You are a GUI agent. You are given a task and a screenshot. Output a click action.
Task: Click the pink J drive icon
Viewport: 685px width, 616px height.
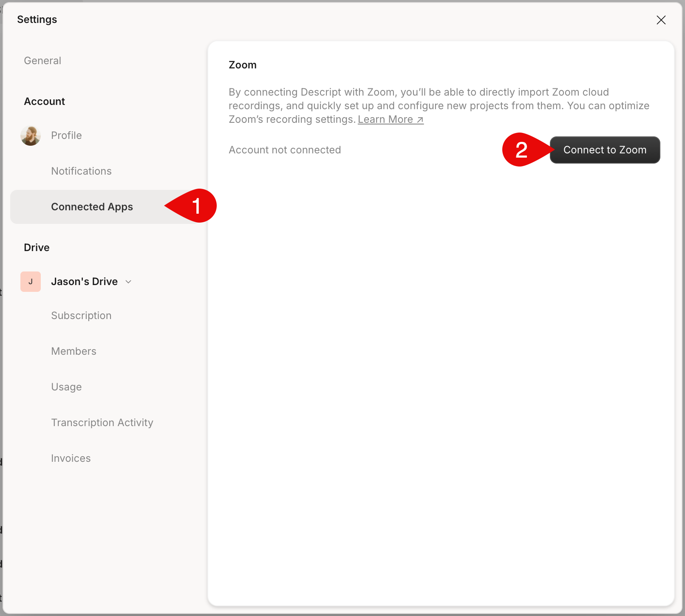click(x=31, y=282)
